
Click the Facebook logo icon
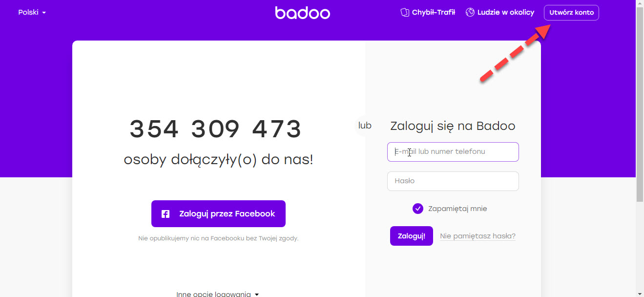(166, 214)
